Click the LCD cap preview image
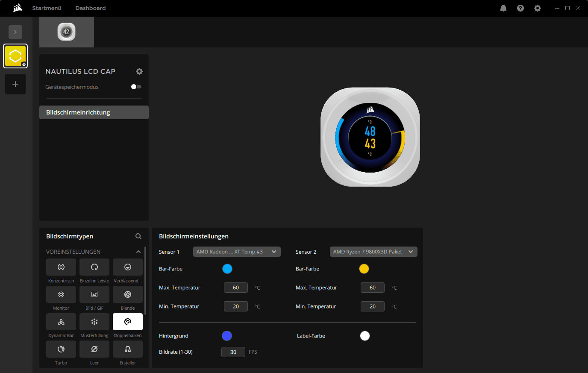The width and height of the screenshot is (588, 373). 370,137
